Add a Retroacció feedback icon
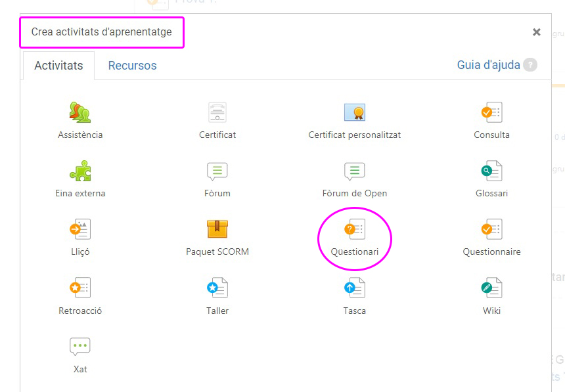Screen dimensions: 565x392 click(80, 288)
